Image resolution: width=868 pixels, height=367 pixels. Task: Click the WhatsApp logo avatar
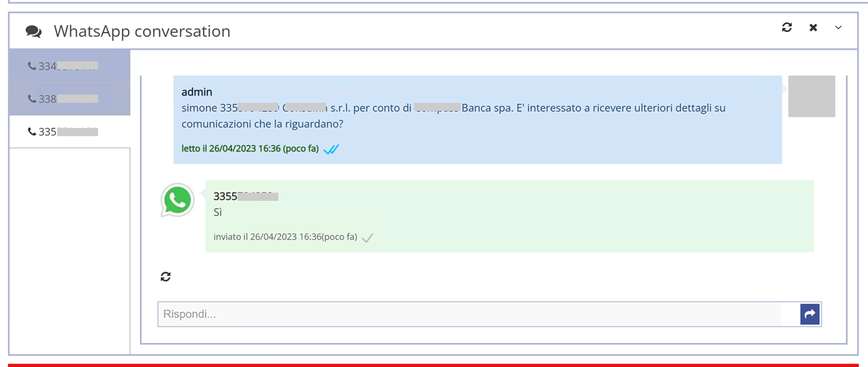178,201
